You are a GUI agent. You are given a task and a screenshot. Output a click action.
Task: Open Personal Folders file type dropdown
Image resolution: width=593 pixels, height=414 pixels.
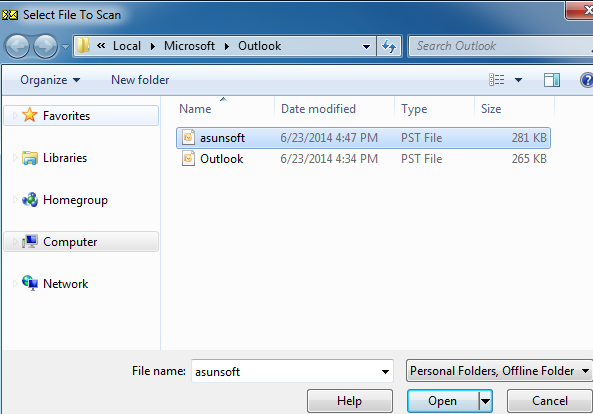tap(499, 371)
